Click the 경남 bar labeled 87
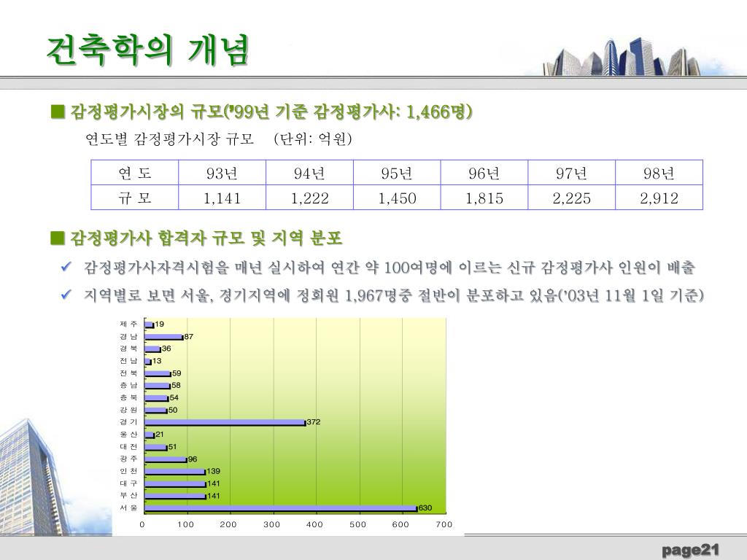This screenshot has width=747, height=560. [164, 337]
